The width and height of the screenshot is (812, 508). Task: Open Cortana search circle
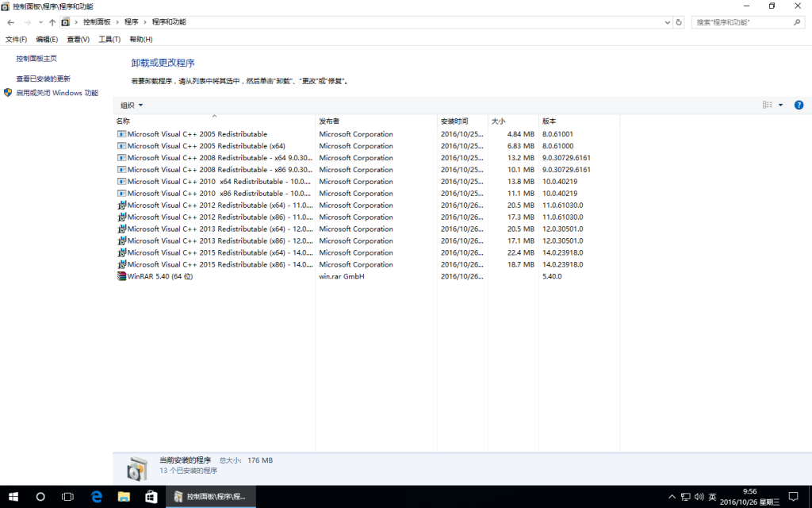point(40,497)
